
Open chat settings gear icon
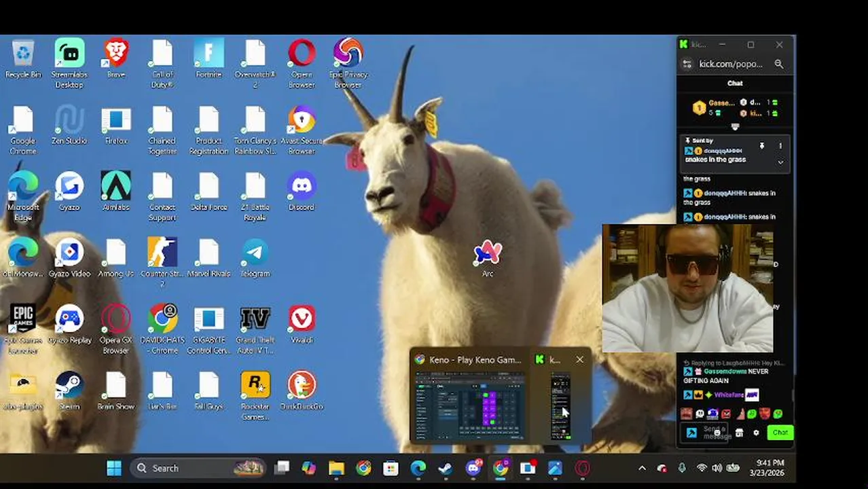[756, 433]
